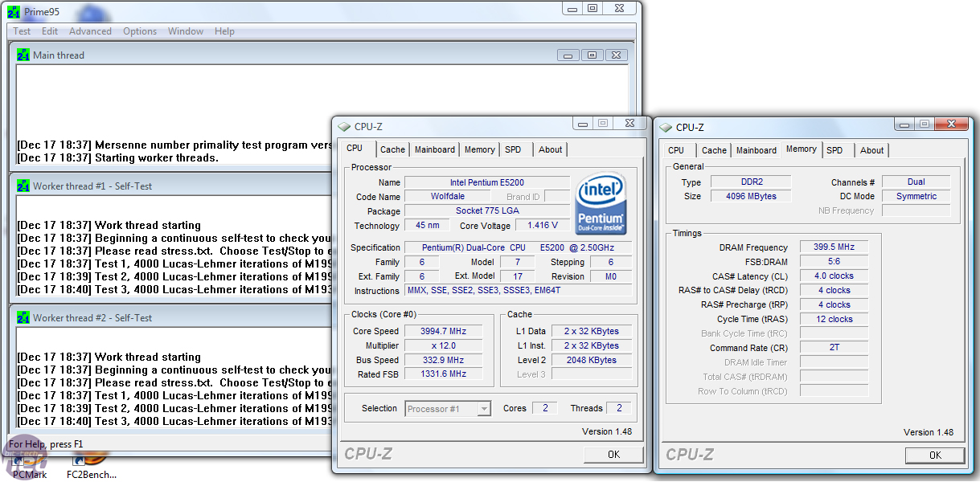
Task: Click the Bus Speed value 332.9 MHz
Action: point(442,360)
